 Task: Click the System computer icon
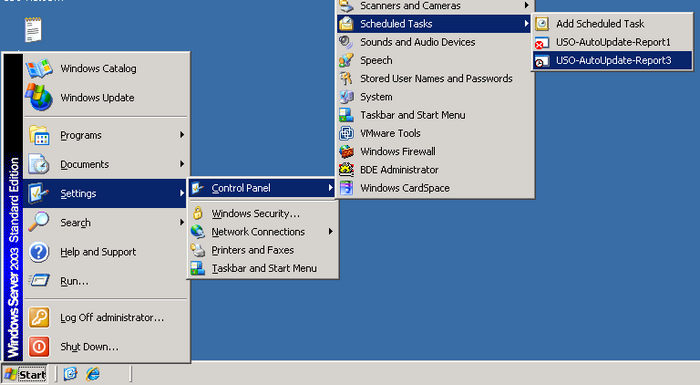coord(346,96)
